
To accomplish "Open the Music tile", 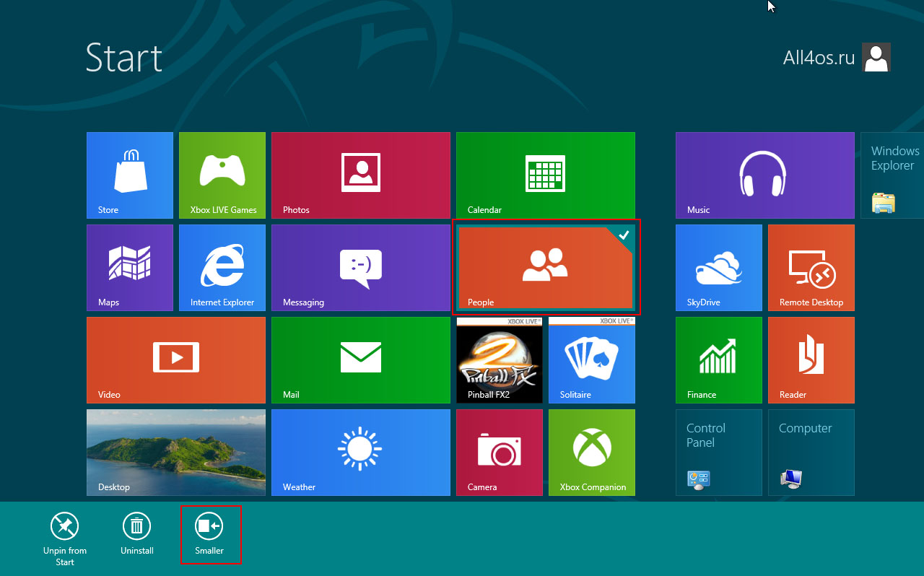I will click(x=765, y=175).
